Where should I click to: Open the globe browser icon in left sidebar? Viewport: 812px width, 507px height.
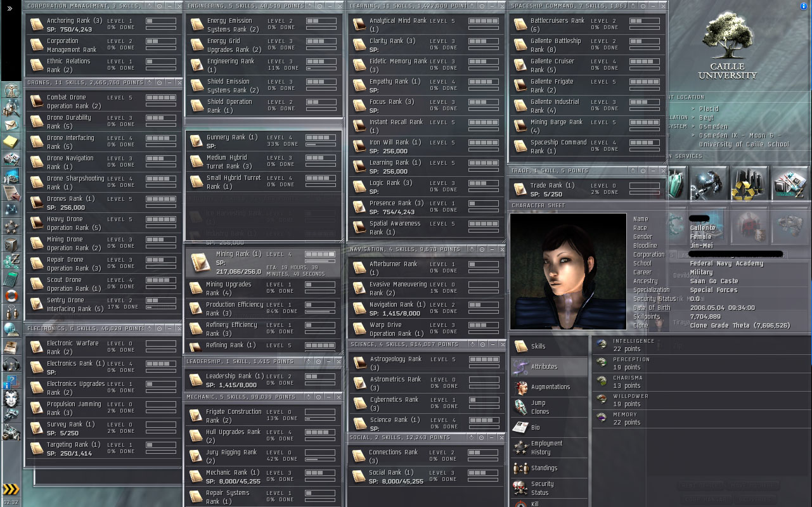[x=11, y=330]
